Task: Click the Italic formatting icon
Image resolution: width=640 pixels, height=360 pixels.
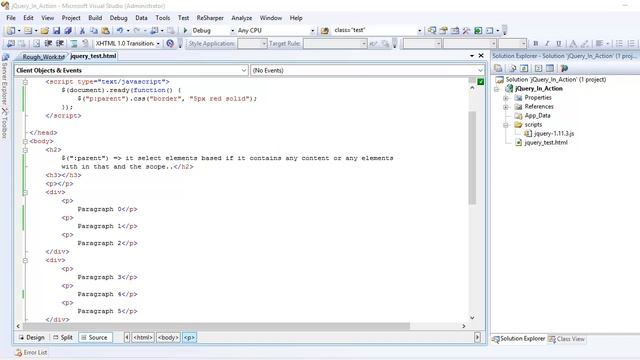Action: pos(547,44)
